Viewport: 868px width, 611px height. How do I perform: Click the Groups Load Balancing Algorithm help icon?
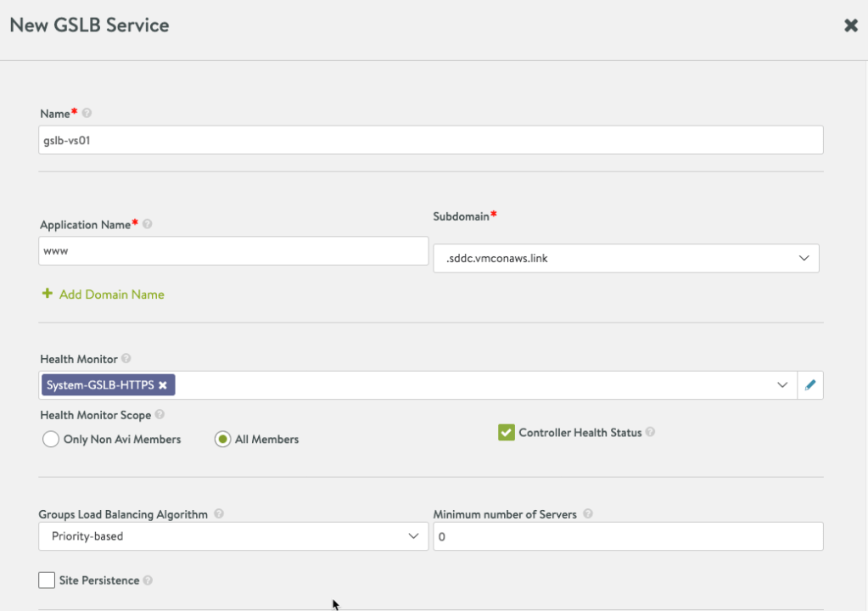tap(219, 514)
